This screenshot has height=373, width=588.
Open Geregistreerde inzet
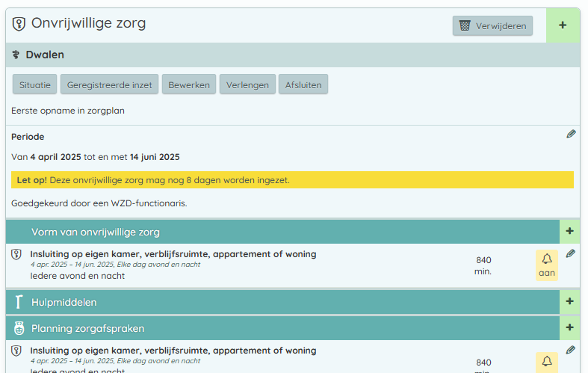pos(110,84)
